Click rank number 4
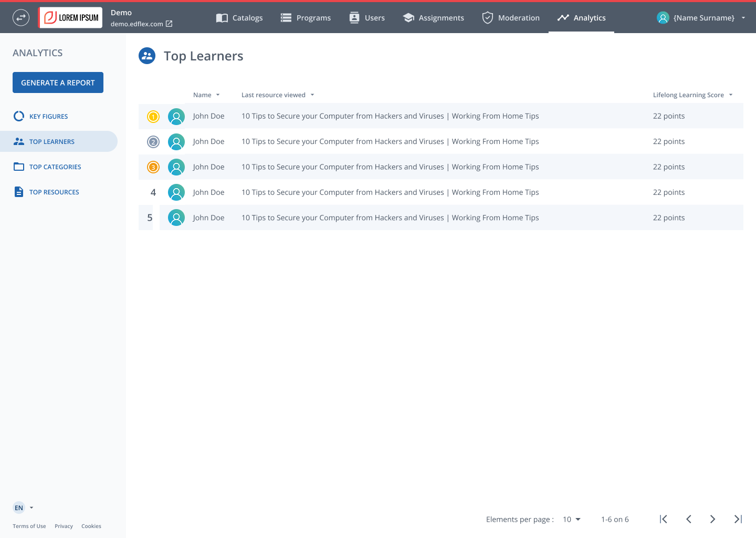 click(x=153, y=192)
